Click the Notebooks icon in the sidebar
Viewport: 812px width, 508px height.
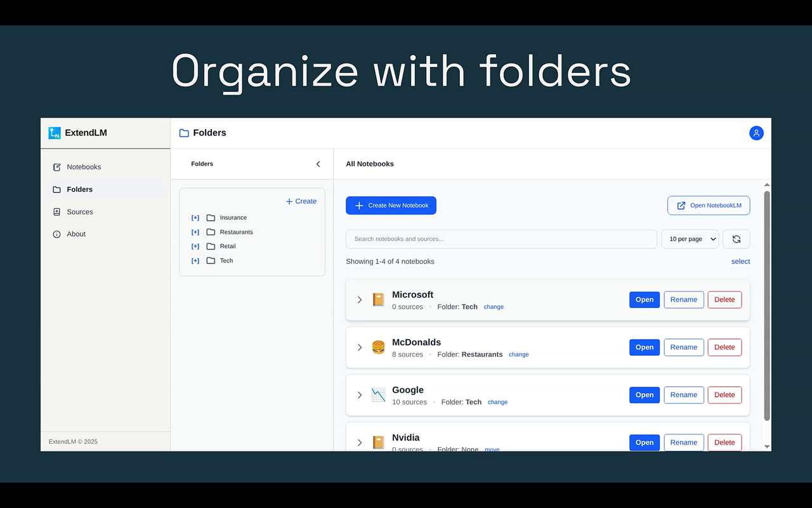coord(56,166)
